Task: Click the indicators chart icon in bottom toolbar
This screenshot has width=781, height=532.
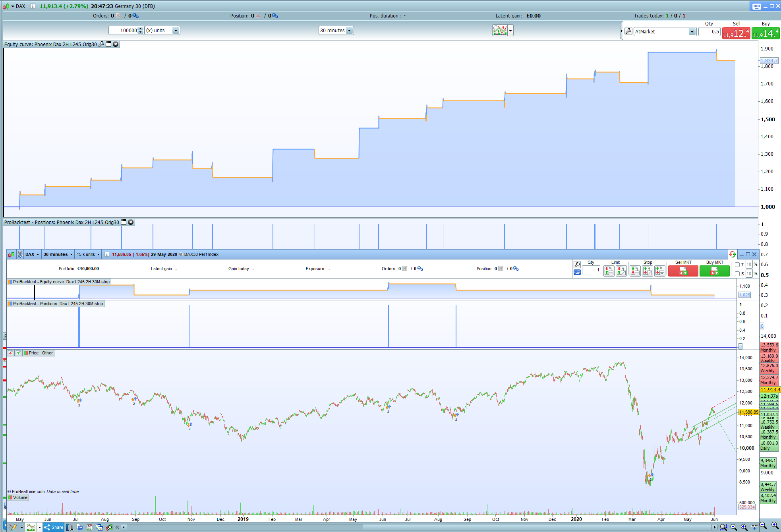Action: (31, 527)
